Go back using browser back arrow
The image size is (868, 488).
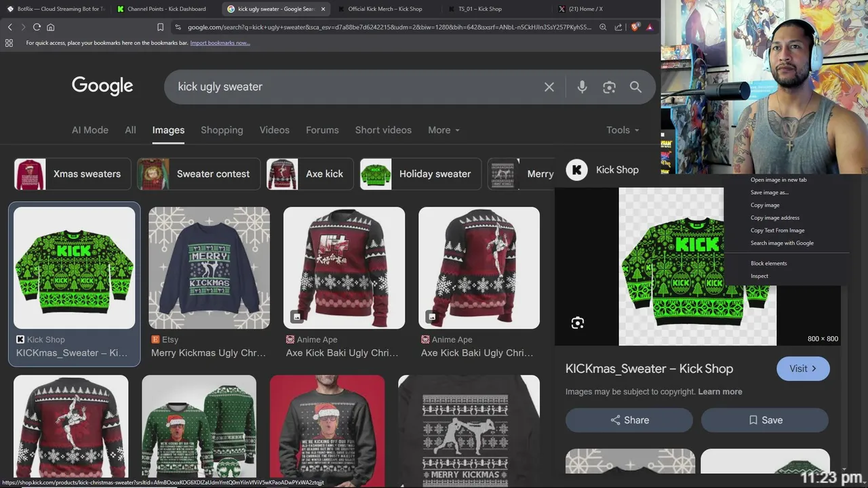(x=9, y=27)
